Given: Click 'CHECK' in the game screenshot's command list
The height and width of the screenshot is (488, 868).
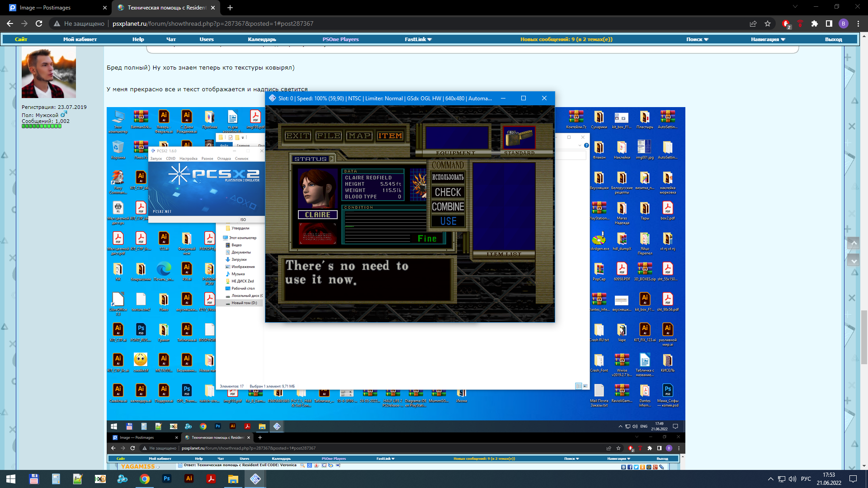Looking at the screenshot, I should click(448, 192).
